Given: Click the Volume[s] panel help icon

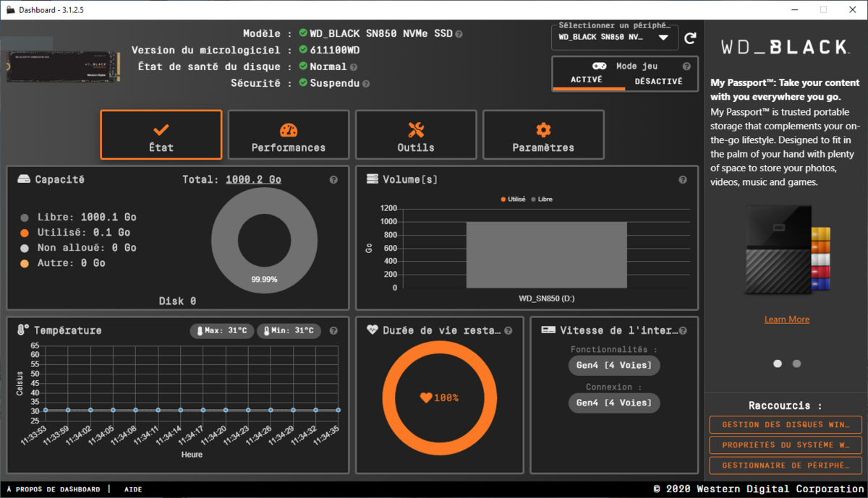Looking at the screenshot, I should 683,180.
